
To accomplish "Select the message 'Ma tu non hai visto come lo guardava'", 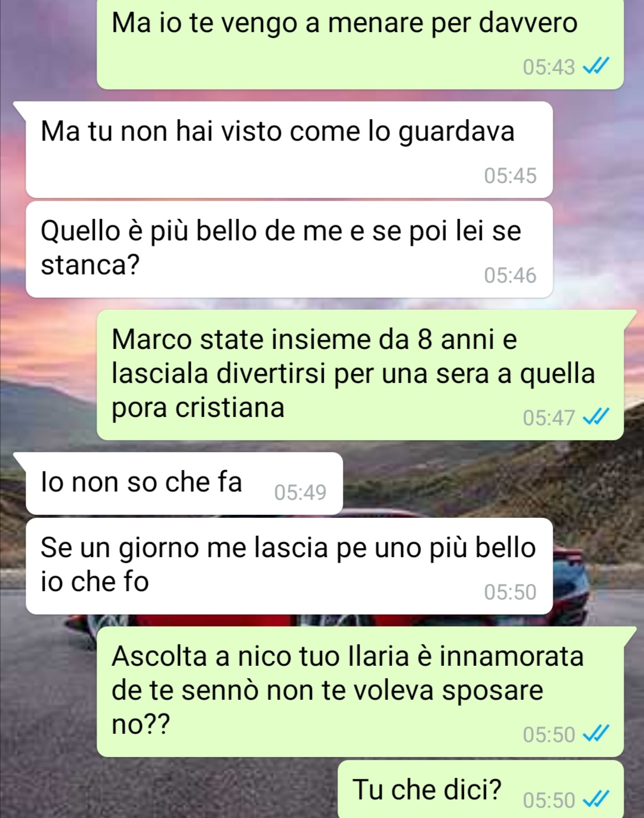I will pos(289,150).
